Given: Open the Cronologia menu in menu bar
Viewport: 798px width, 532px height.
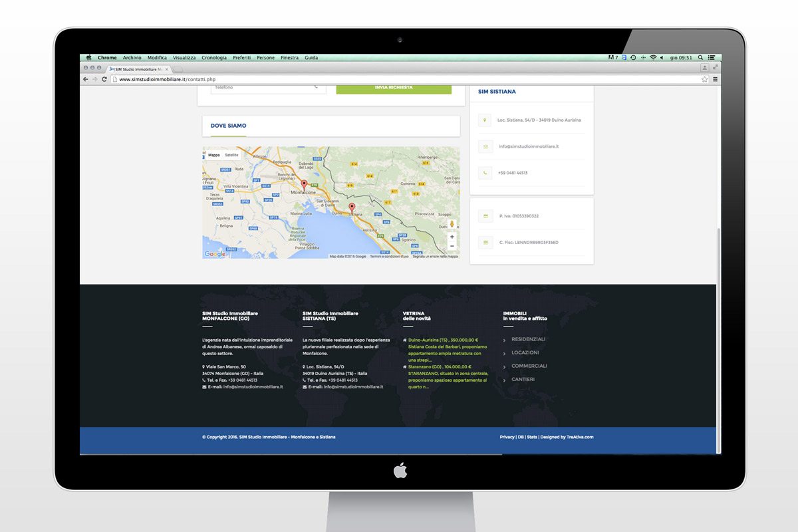Looking at the screenshot, I should point(214,58).
